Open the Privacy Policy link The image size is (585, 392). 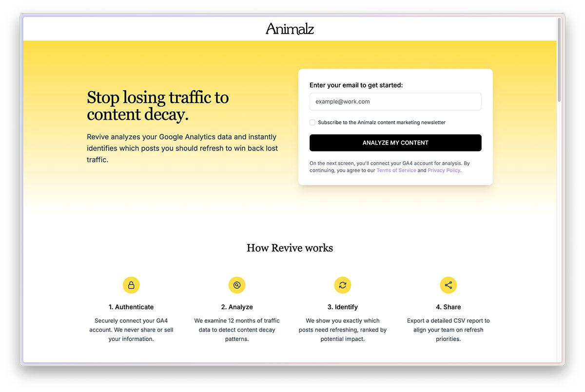444,170
